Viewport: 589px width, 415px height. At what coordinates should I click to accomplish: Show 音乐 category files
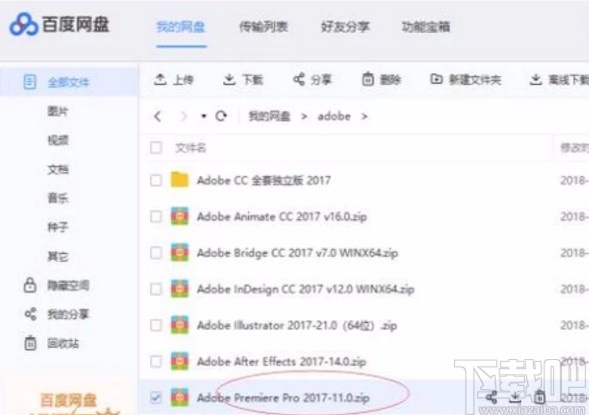coord(58,198)
